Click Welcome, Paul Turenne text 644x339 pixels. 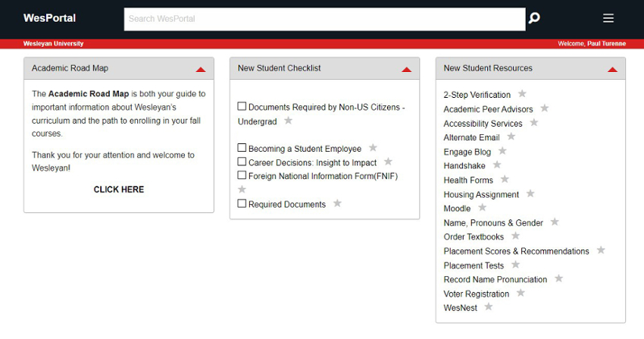(592, 43)
